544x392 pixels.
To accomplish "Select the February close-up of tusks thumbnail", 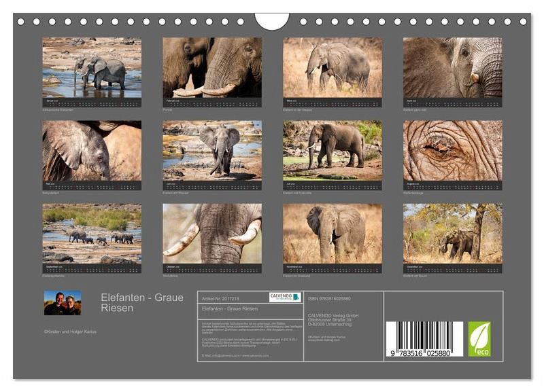I will pos(212,67).
